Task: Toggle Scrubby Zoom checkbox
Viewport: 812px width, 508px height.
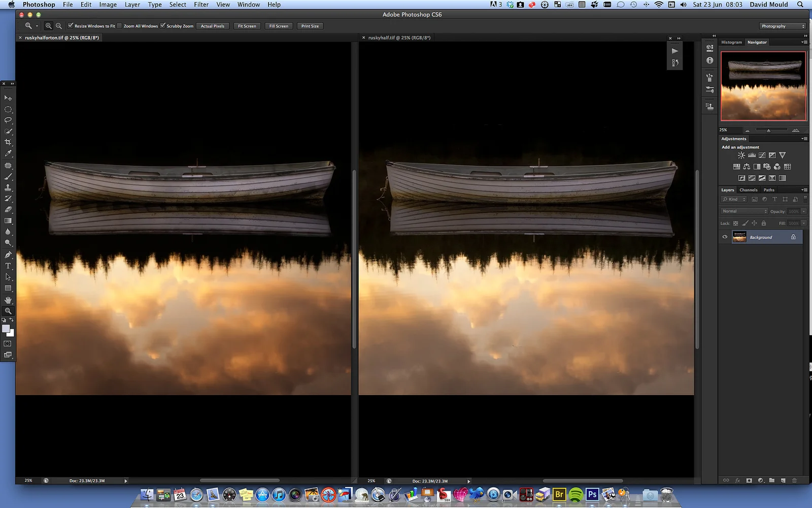Action: click(x=163, y=26)
